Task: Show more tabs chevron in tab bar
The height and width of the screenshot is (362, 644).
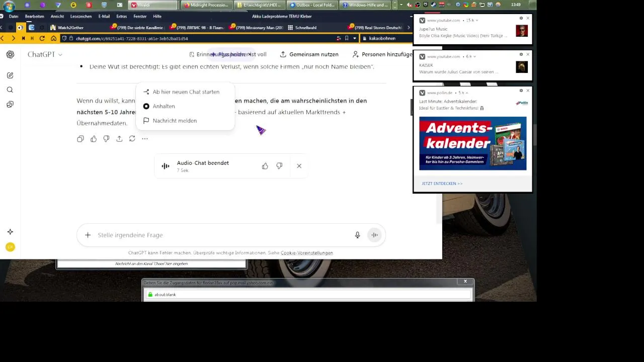Action: tap(408, 28)
